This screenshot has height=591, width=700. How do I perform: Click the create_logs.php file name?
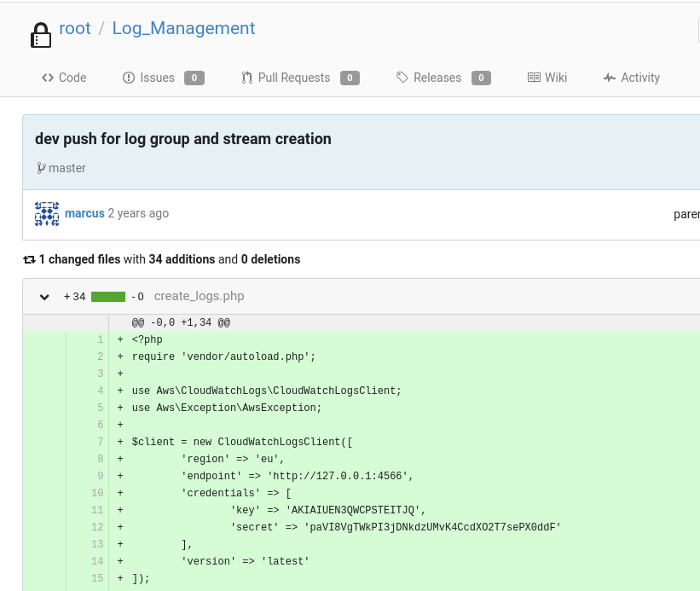coord(199,297)
